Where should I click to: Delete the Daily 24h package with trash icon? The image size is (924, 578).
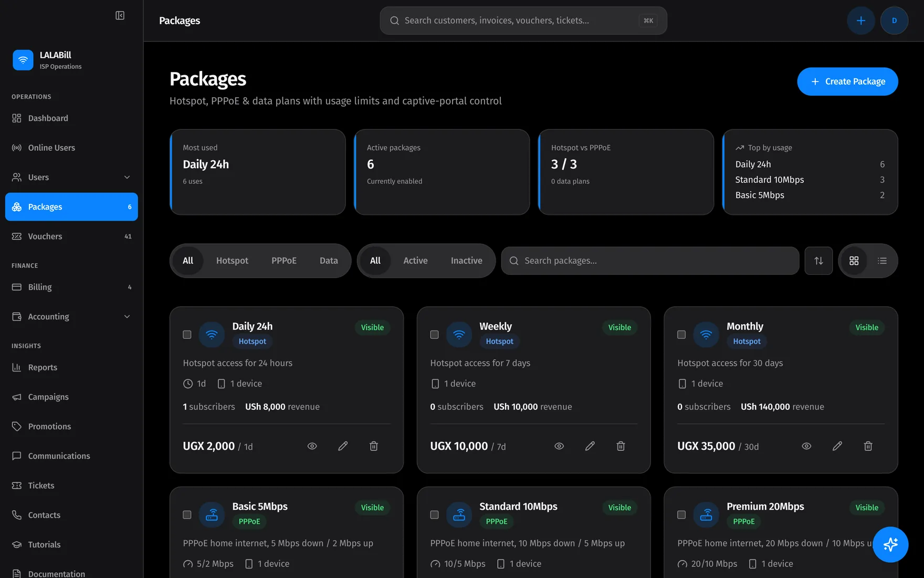(x=374, y=446)
